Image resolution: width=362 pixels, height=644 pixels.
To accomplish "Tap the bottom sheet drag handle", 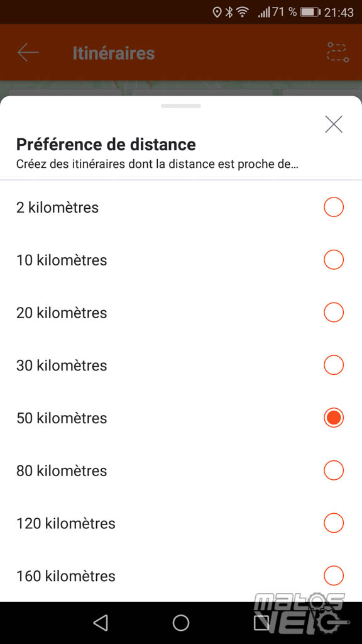I will tap(181, 106).
